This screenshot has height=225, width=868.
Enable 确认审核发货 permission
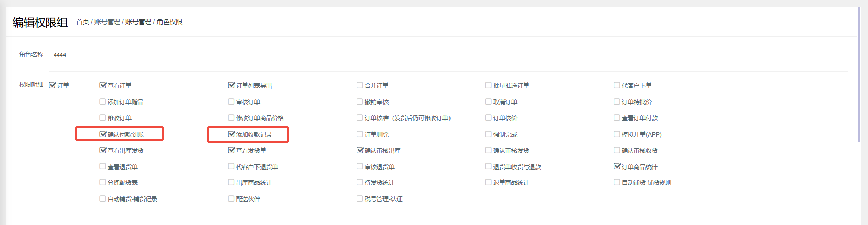pos(488,150)
